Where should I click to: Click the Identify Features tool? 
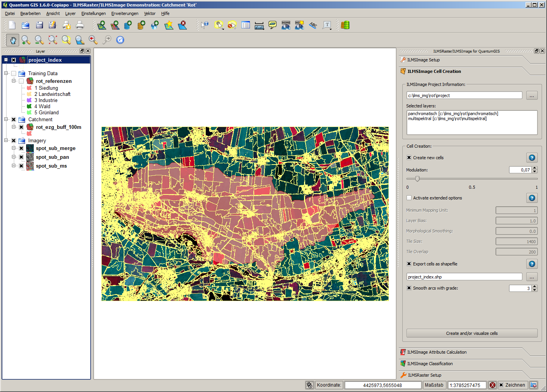coord(205,25)
